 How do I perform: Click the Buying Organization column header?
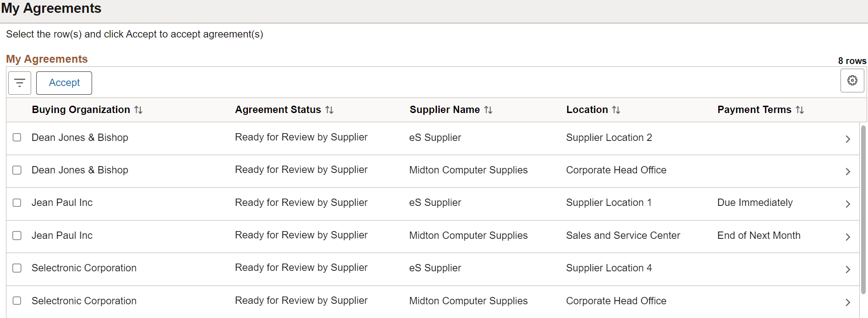point(81,110)
